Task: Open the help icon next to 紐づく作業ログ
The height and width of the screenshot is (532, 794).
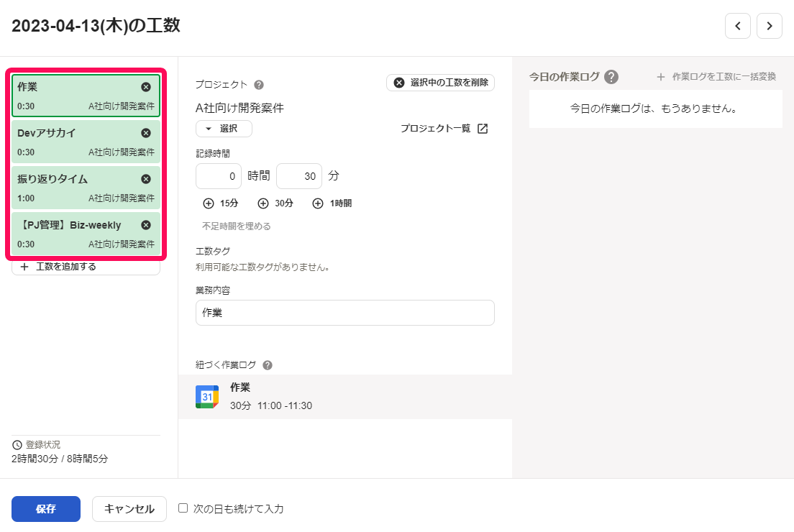Action: point(268,365)
